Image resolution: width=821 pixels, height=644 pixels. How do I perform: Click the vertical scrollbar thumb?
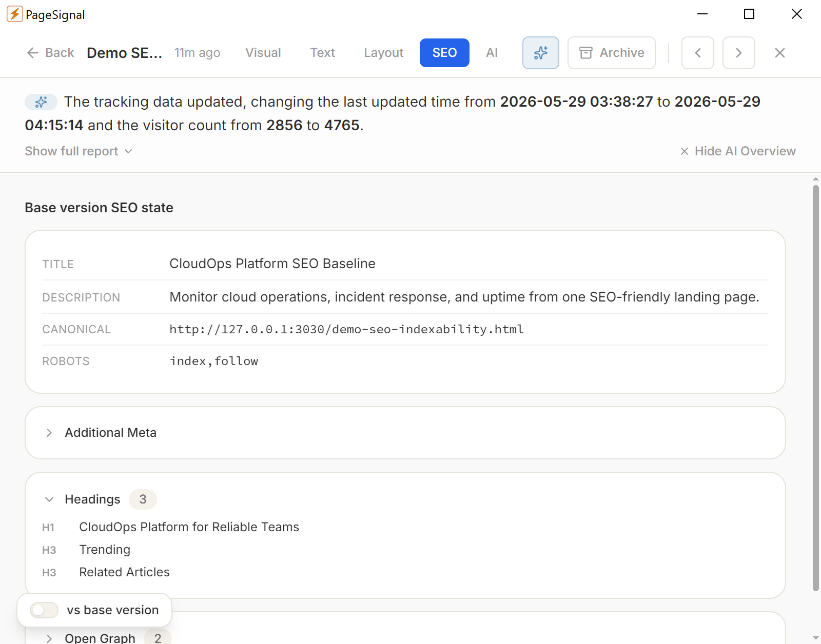[816, 388]
